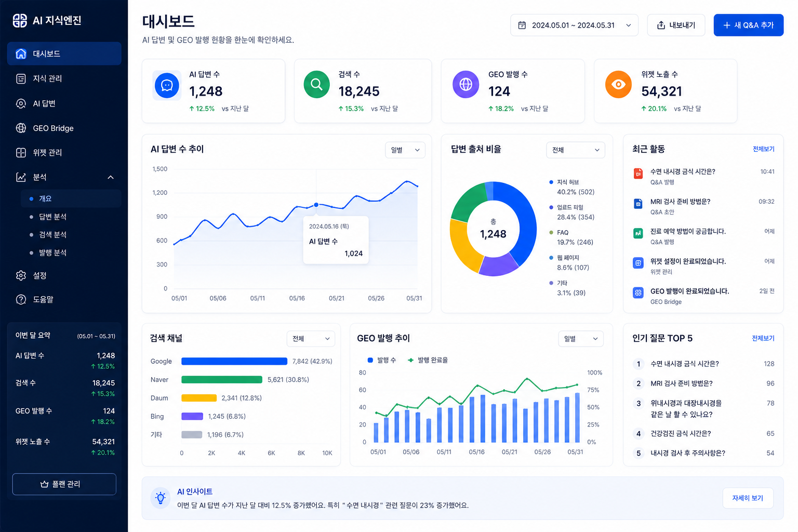The image size is (798, 532).
Task: Click 새 Q&A 추가 button
Action: 749,25
